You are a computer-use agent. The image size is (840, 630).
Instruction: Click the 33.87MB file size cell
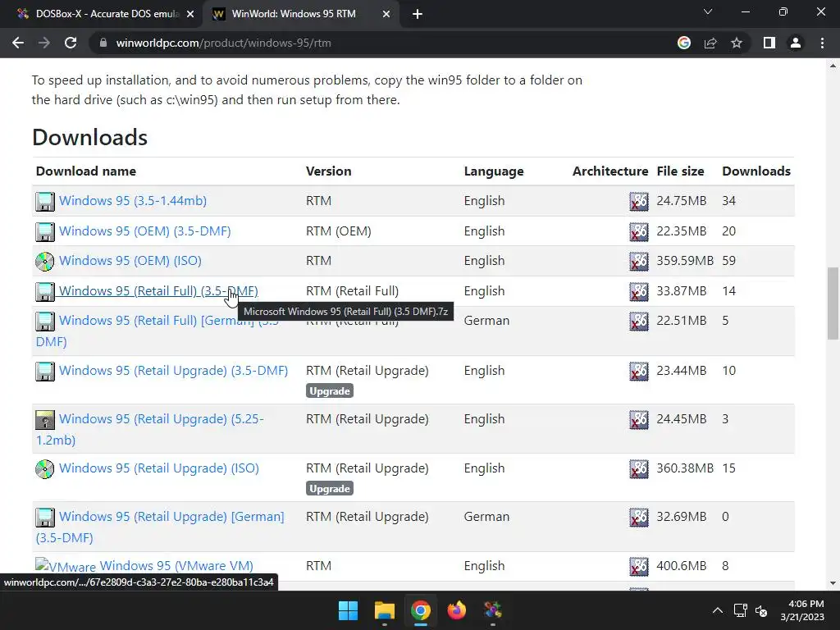pos(682,291)
